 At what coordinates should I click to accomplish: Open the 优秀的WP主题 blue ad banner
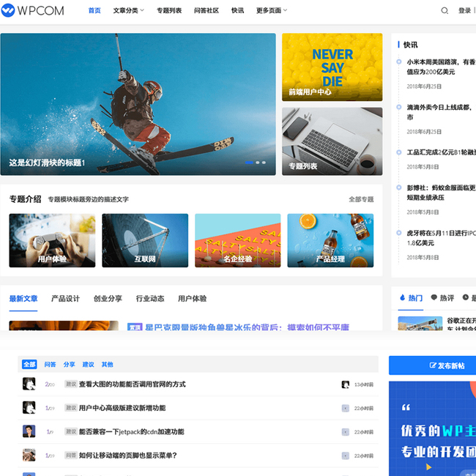pyautogui.click(x=432, y=428)
